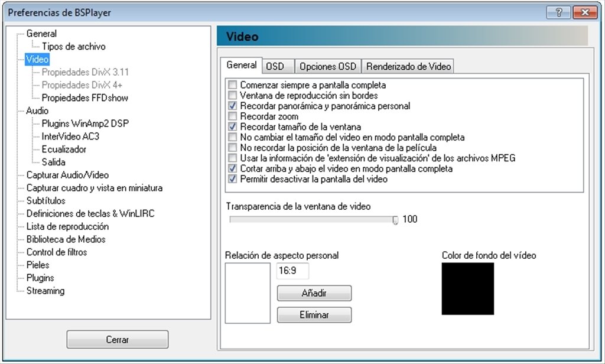Image resolution: width=605 pixels, height=364 pixels.
Task: Close the Preferencias de BSPlayer window
Action: [x=585, y=12]
